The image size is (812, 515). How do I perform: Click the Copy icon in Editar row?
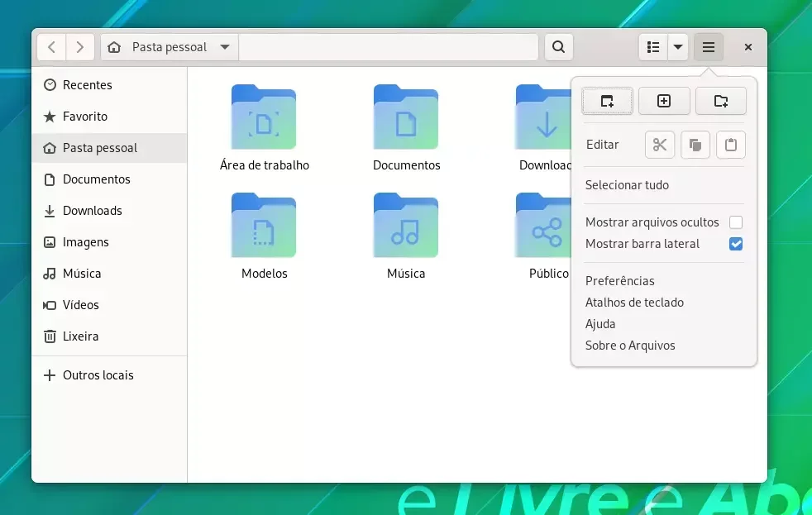tap(695, 145)
